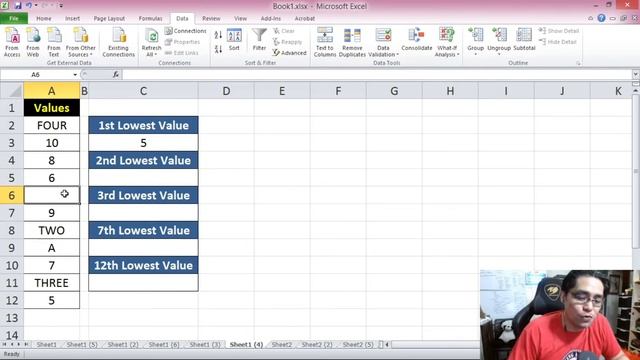This screenshot has width=640, height=360.
Task: Click the Ungroup icon
Action: [x=499, y=41]
